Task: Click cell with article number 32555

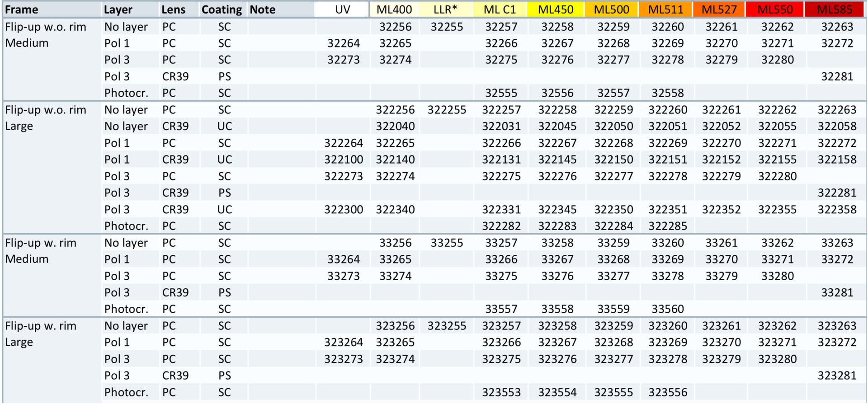Action: click(501, 93)
